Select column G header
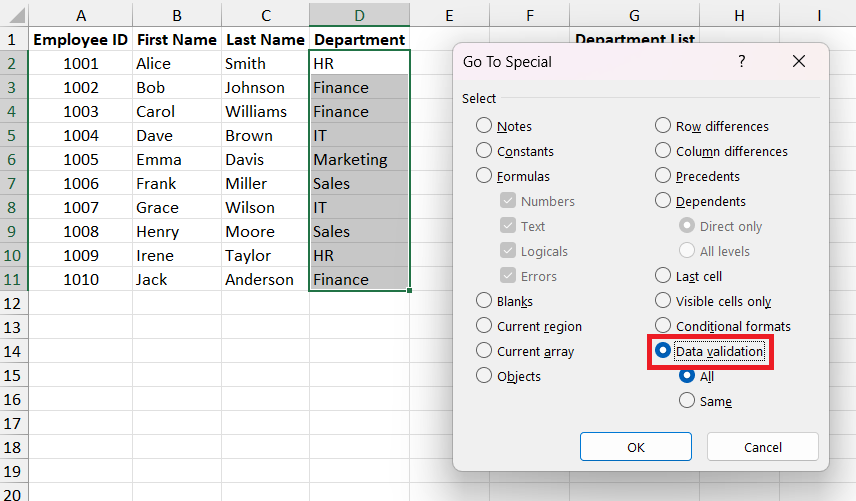 pos(634,15)
